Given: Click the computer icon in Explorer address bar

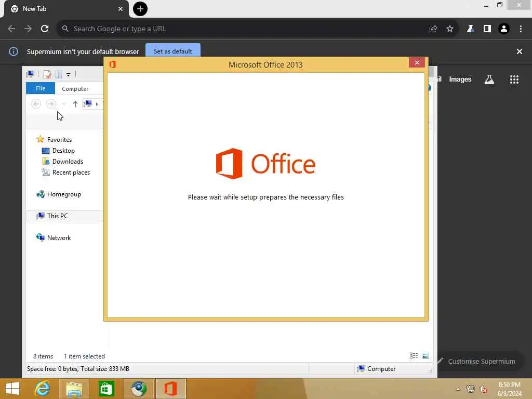Looking at the screenshot, I should tap(88, 103).
